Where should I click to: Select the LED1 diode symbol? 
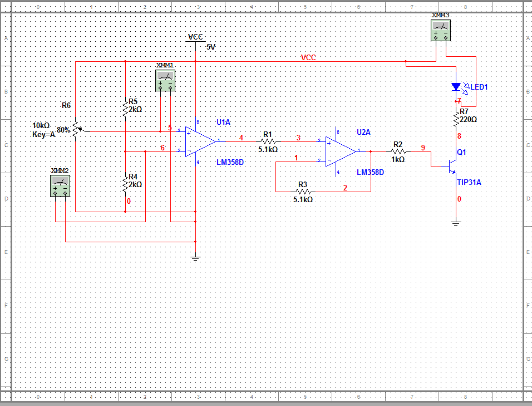coord(456,86)
